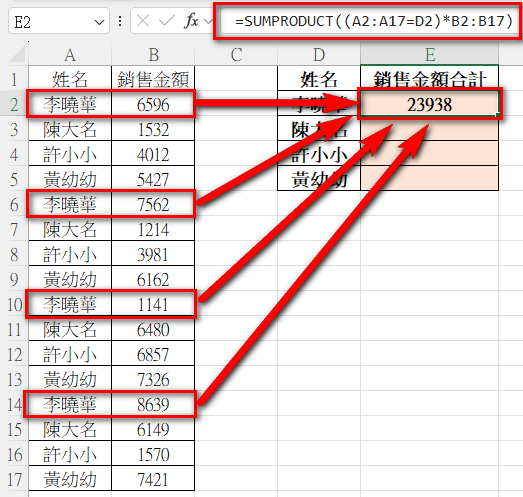Click cell B15 with value 6149
This screenshot has height=497, width=523.
(x=153, y=429)
